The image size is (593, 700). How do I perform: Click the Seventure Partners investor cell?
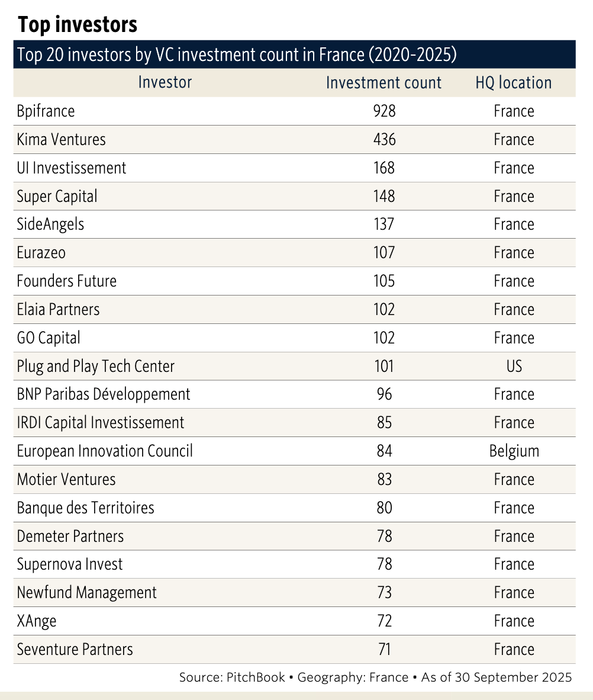[x=75, y=650]
